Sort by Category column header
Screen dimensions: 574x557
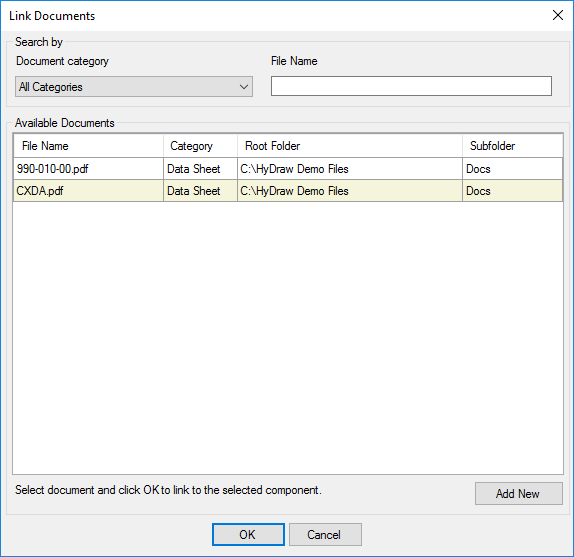click(200, 146)
